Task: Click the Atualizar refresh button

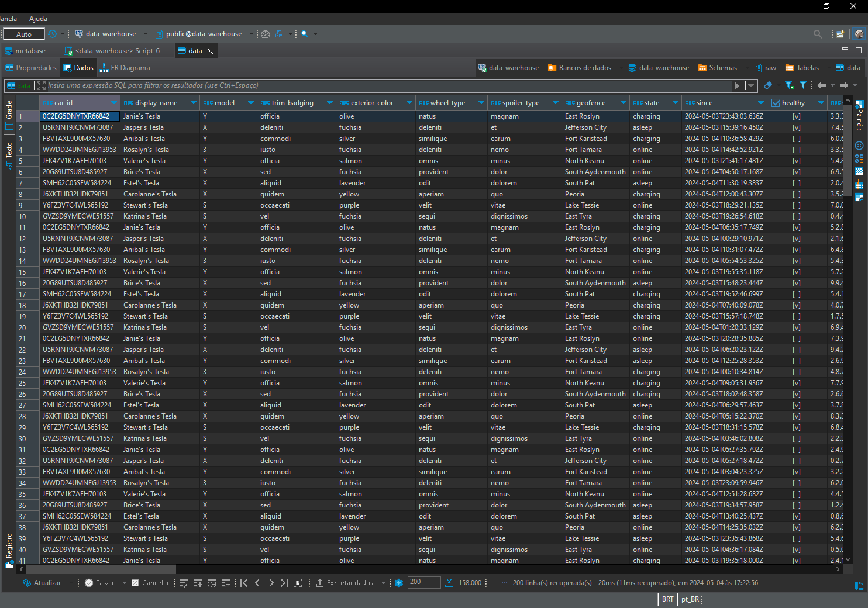Action: click(42, 583)
